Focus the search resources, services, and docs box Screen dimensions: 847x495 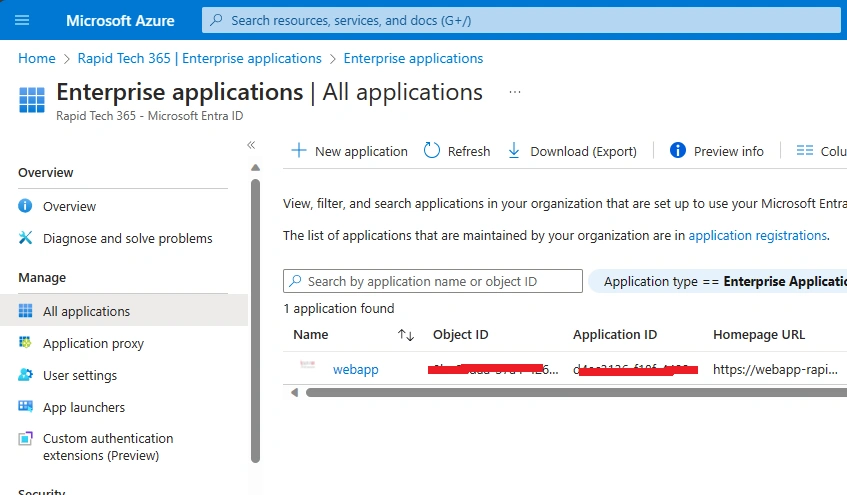tap(521, 21)
